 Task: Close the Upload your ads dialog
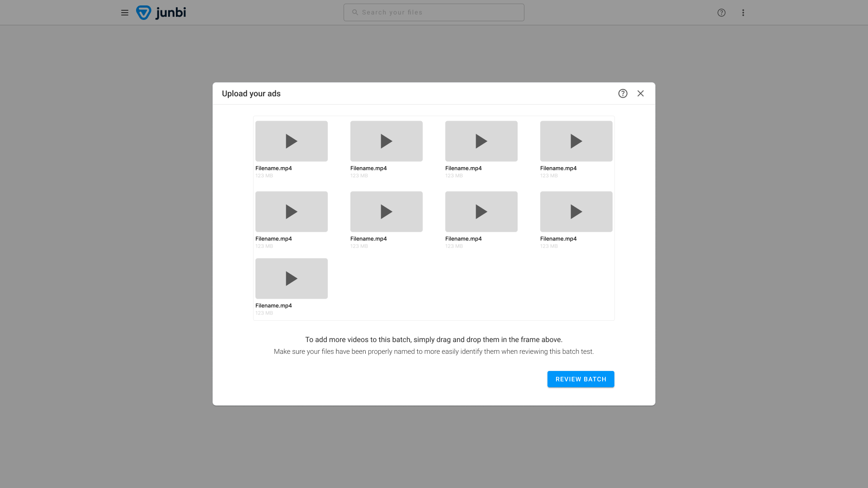pos(641,94)
